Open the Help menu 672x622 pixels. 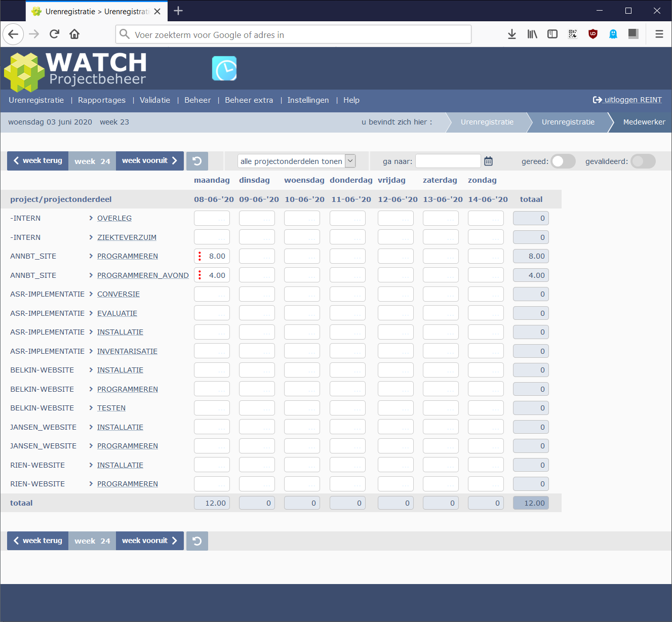[x=351, y=100]
